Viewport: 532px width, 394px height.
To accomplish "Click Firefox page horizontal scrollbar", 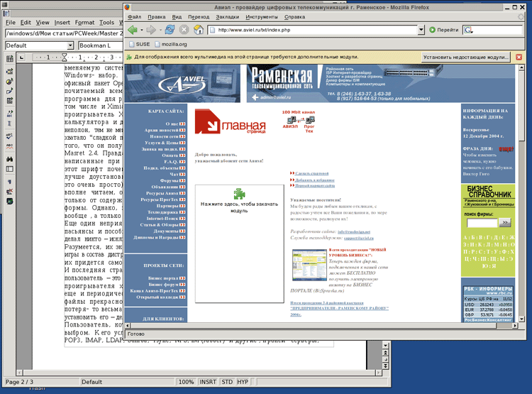I will pyautogui.click(x=314, y=325).
